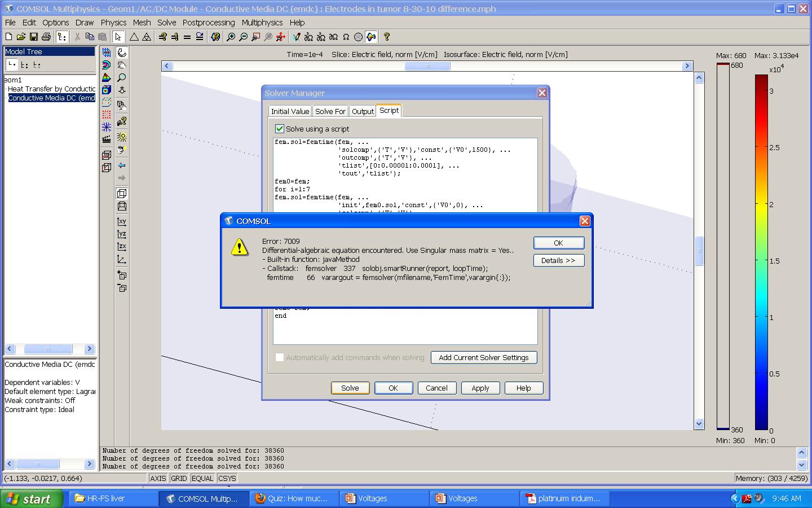
Task: Toggle the AXIS status bar button
Action: [x=158, y=478]
